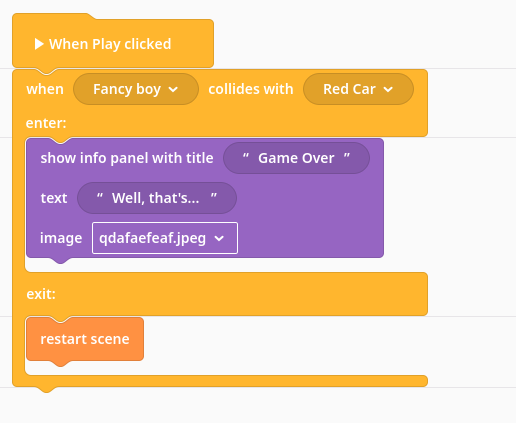Open the Red Car object dropdown
The image size is (516, 423).
[358, 89]
